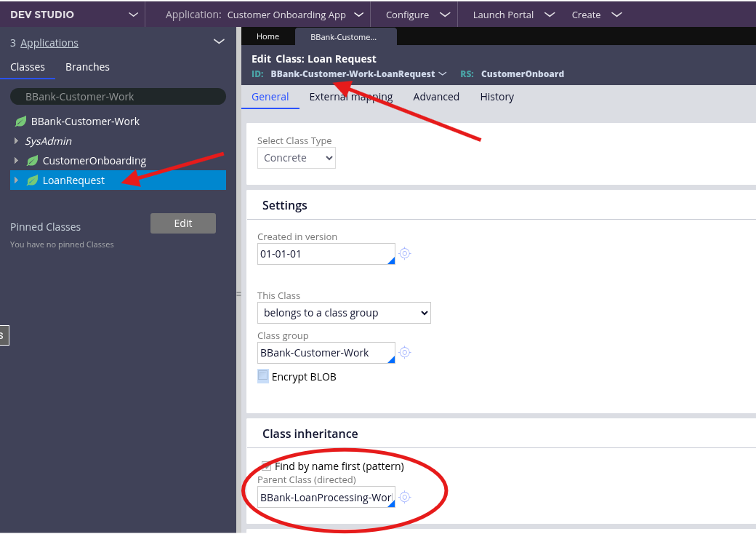Open the DEV STUDIO chevron menu
Screen dimensions: 756x534
tap(132, 15)
